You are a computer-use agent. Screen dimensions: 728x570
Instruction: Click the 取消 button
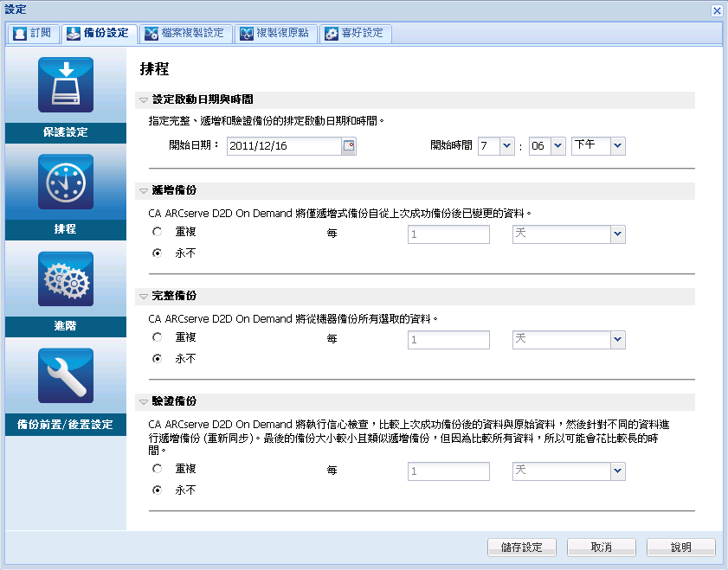602,548
